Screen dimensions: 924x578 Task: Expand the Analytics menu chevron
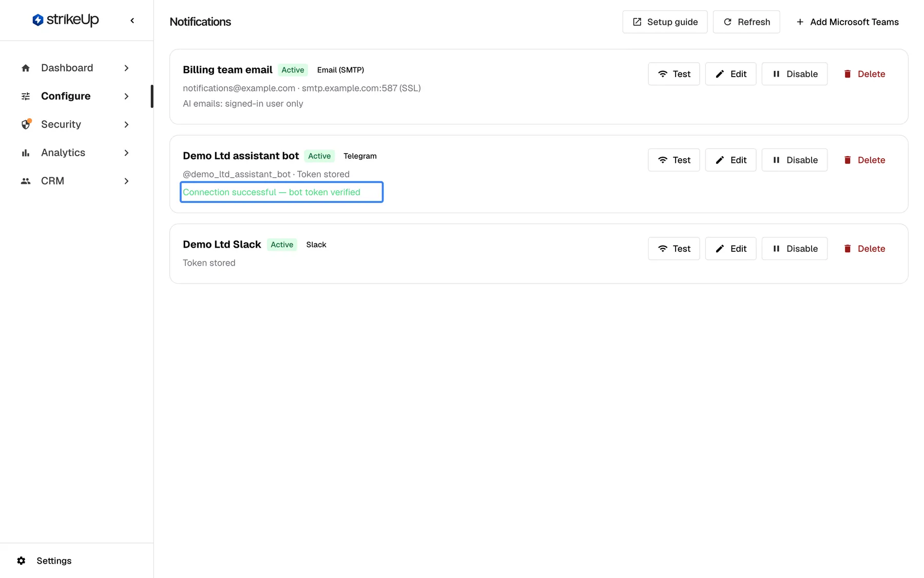tap(126, 153)
